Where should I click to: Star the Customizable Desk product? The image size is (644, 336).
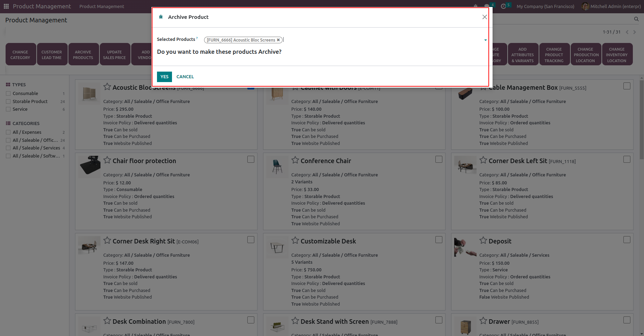(x=295, y=241)
